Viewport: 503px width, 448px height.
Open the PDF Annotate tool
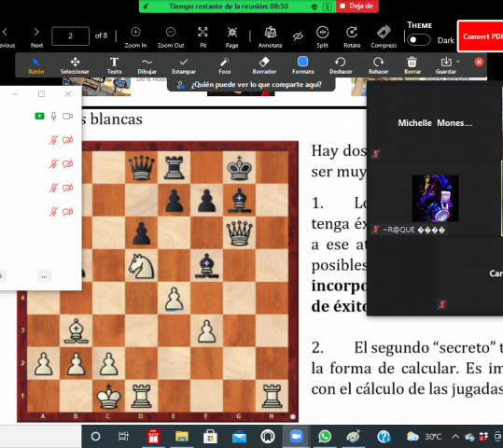270,37
